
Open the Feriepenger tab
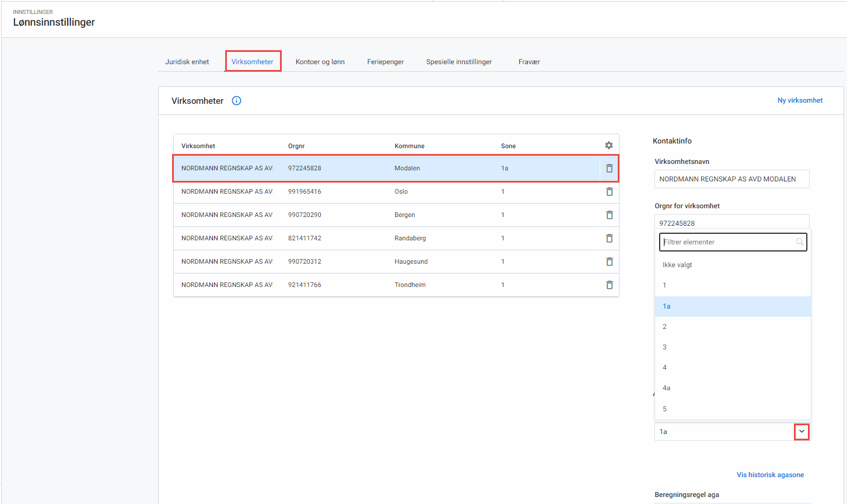point(385,62)
